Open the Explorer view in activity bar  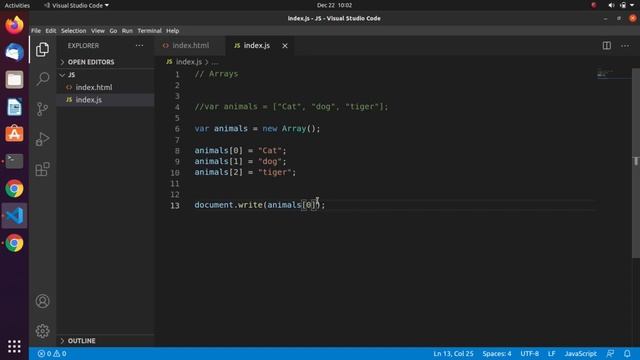pos(42,50)
